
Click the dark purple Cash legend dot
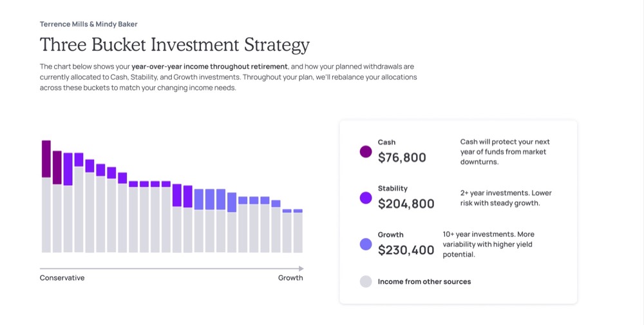[x=366, y=152]
